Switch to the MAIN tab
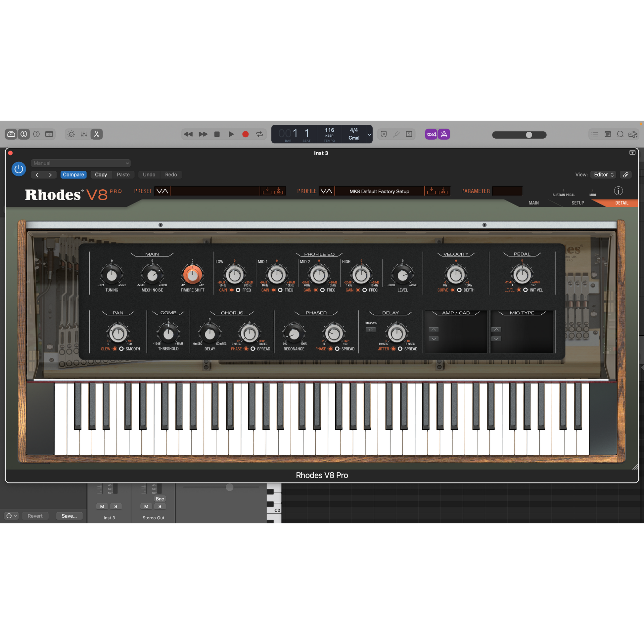 pyautogui.click(x=533, y=203)
